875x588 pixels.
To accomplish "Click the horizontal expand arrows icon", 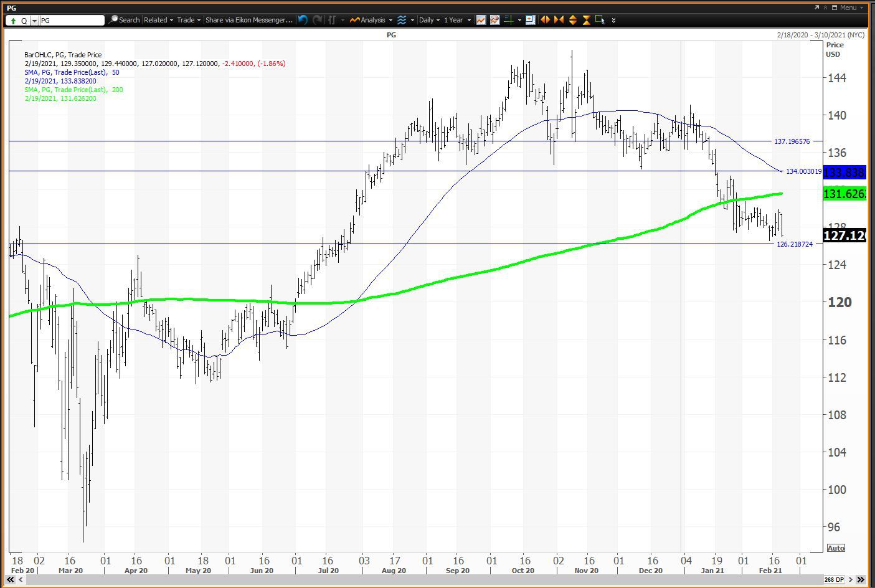I will pyautogui.click(x=545, y=20).
